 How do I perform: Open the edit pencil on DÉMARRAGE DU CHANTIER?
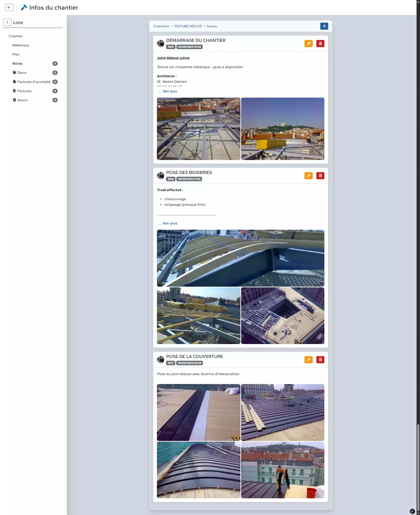tap(308, 43)
